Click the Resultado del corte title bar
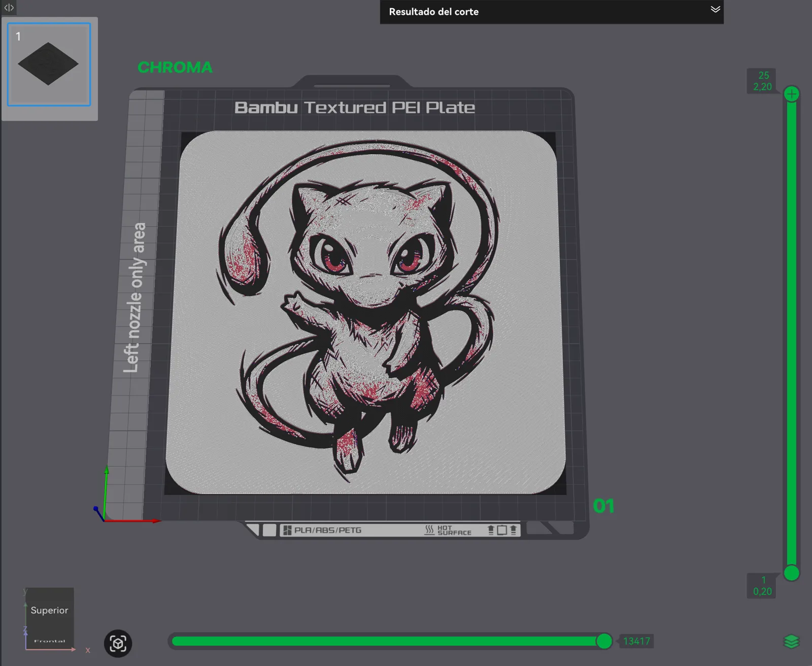 552,12
